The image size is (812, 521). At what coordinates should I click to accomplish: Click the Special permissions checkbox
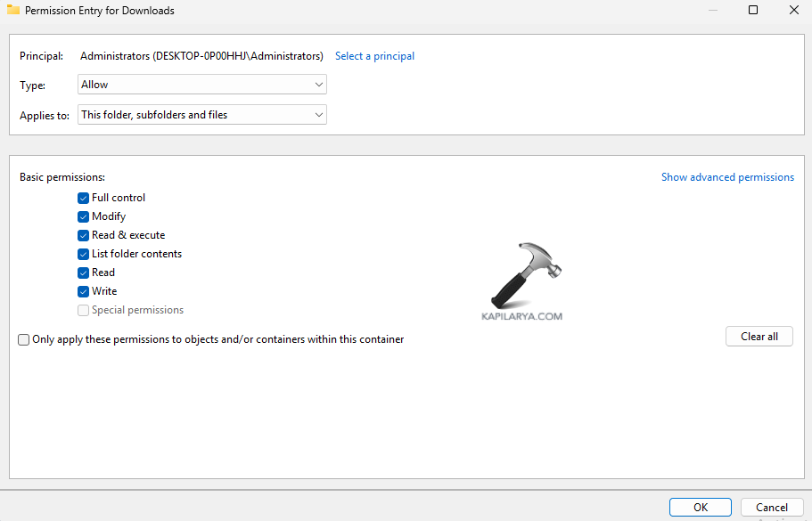[84, 310]
